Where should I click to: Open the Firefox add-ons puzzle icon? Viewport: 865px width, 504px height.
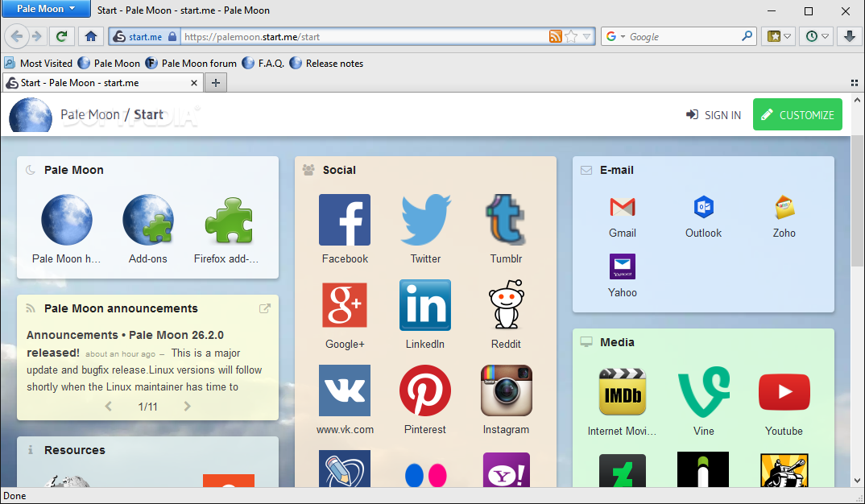[x=229, y=221]
